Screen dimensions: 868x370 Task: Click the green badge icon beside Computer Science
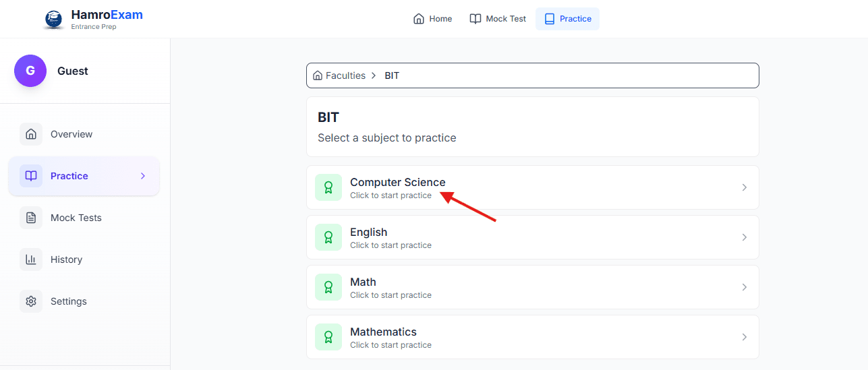[328, 187]
